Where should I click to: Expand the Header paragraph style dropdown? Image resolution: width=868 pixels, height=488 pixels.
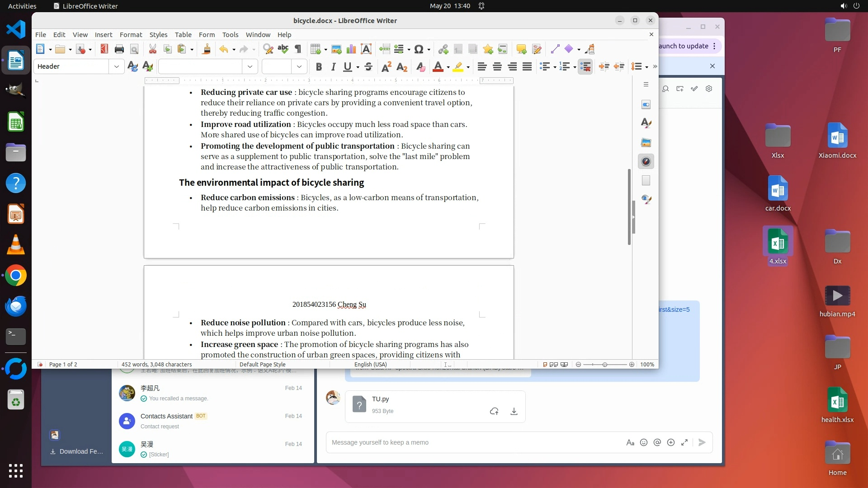click(x=117, y=67)
